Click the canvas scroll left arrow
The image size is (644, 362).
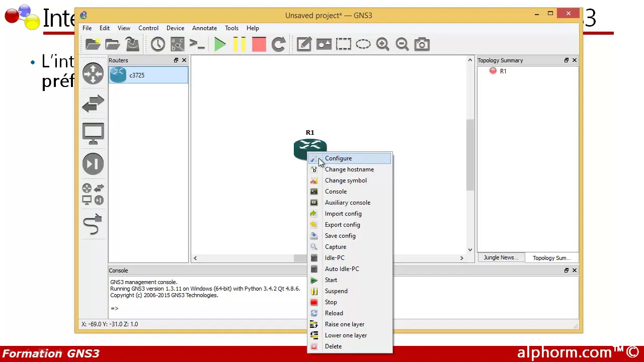pos(195,258)
